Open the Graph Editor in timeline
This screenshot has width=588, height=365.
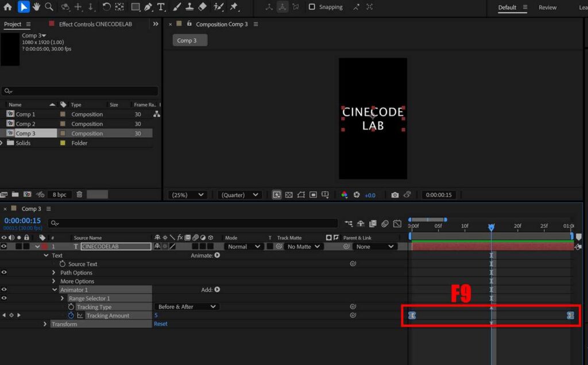[x=397, y=224]
